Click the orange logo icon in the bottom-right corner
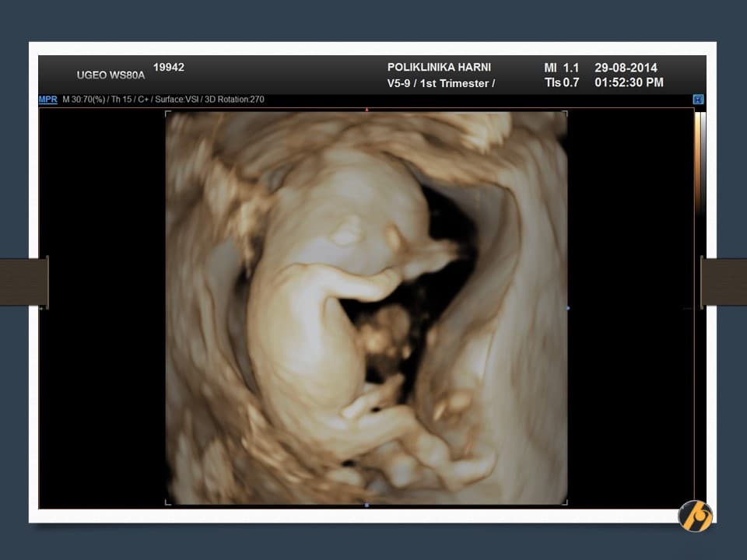This screenshot has height=560, width=747. click(x=695, y=516)
